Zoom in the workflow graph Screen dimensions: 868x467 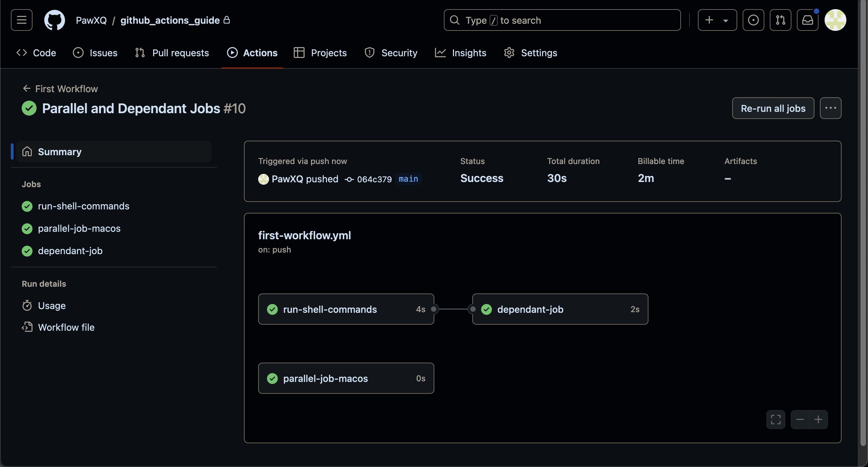[x=818, y=420]
